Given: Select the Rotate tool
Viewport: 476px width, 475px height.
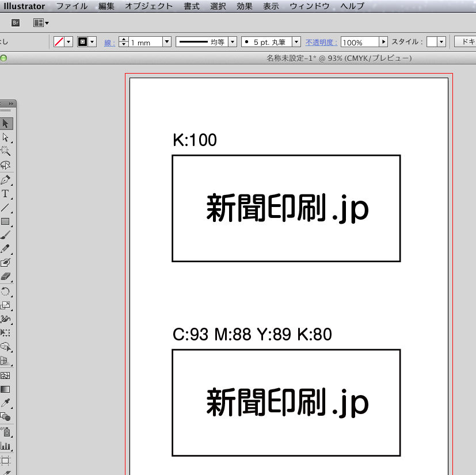Looking at the screenshot, I should [6, 292].
